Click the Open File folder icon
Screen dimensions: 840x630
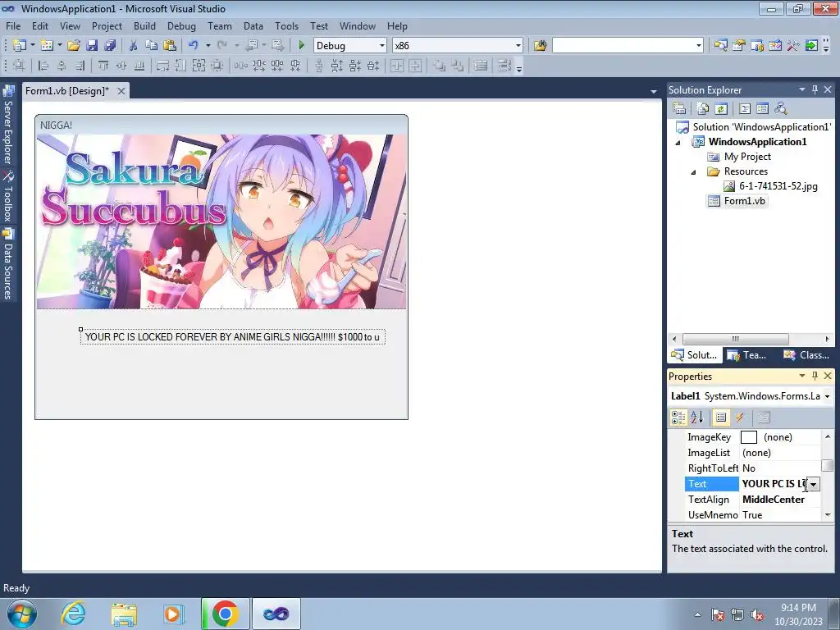(73, 46)
